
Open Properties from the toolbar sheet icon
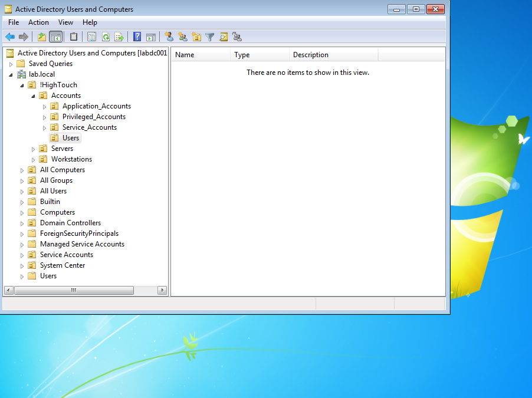[x=91, y=37]
